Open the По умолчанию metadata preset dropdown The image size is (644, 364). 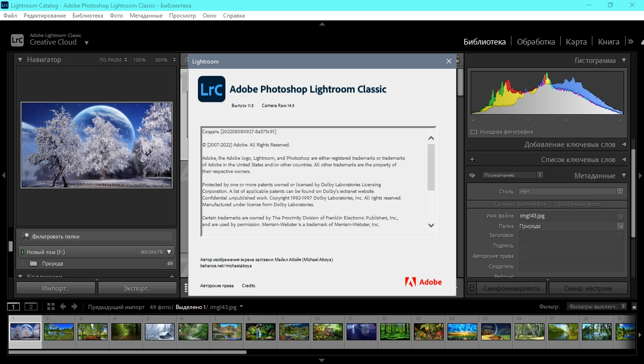click(x=512, y=175)
